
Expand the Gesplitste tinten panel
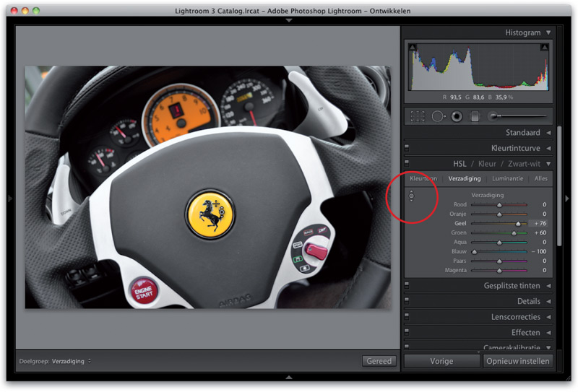click(x=548, y=286)
